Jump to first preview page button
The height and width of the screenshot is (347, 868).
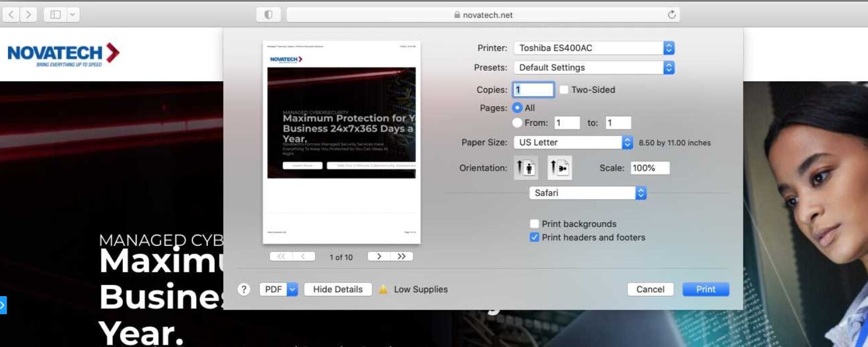click(x=281, y=257)
